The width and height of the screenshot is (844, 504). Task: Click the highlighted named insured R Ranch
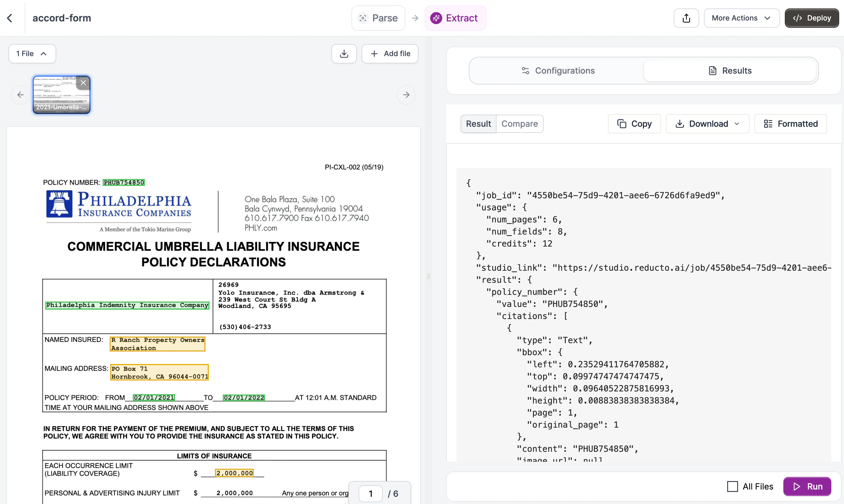pos(158,344)
